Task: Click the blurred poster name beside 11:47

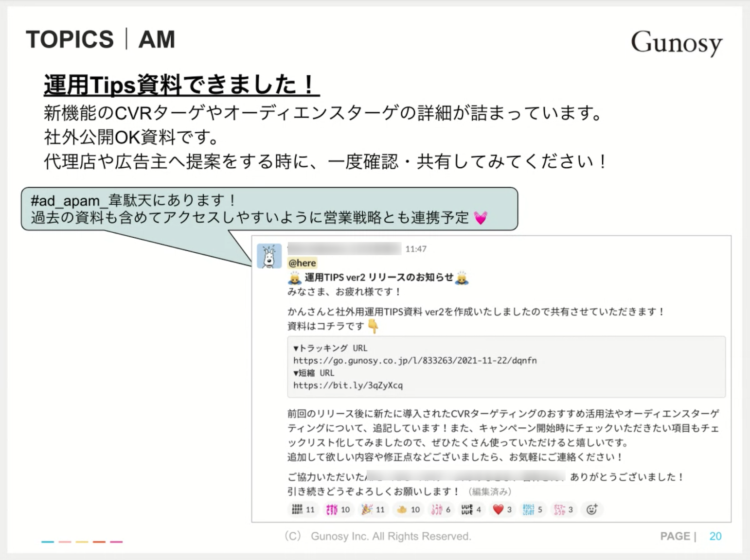Action: point(344,249)
